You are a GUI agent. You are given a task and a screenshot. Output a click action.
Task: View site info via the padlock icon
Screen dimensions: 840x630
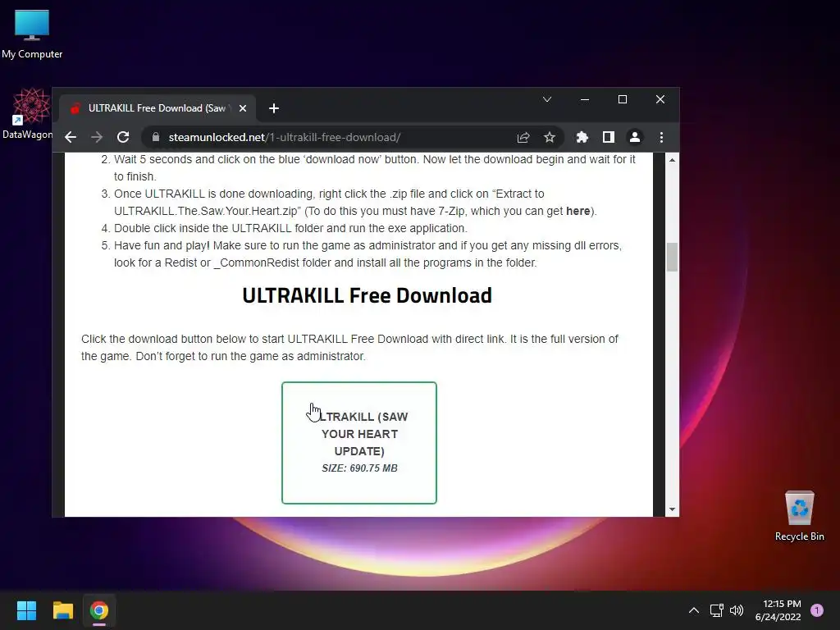pos(155,137)
